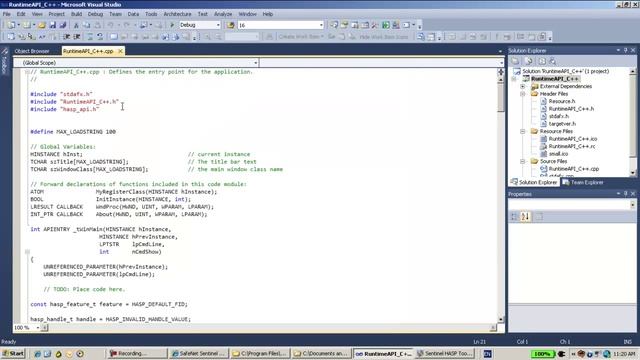Switch to Object Browser tab

tap(32, 51)
